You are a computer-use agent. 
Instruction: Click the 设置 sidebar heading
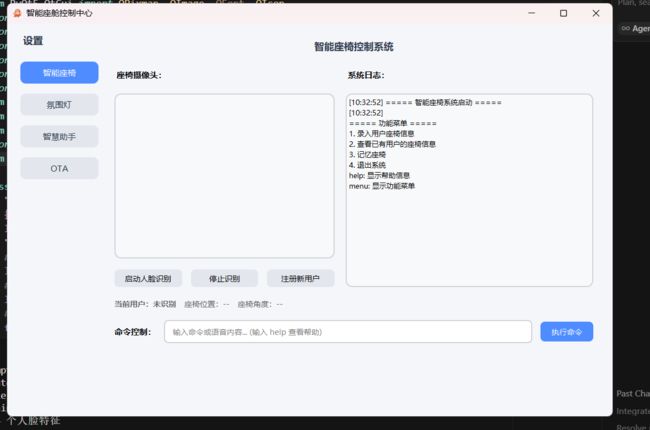(33, 41)
